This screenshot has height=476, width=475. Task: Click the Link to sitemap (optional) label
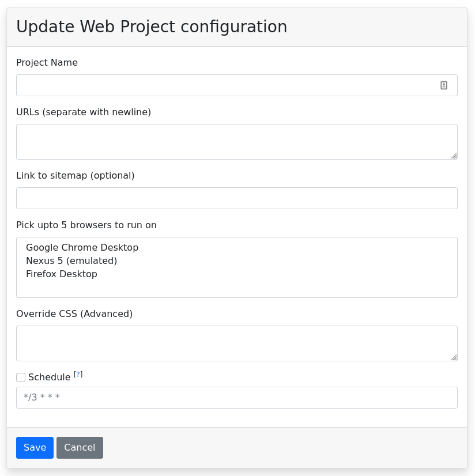pos(75,175)
